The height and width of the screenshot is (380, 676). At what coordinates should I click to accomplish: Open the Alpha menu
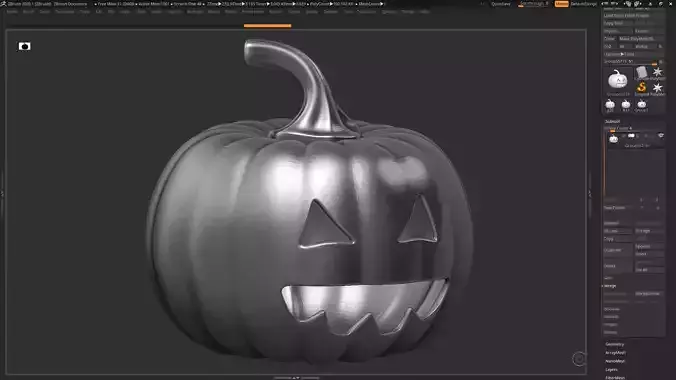[x=12, y=12]
